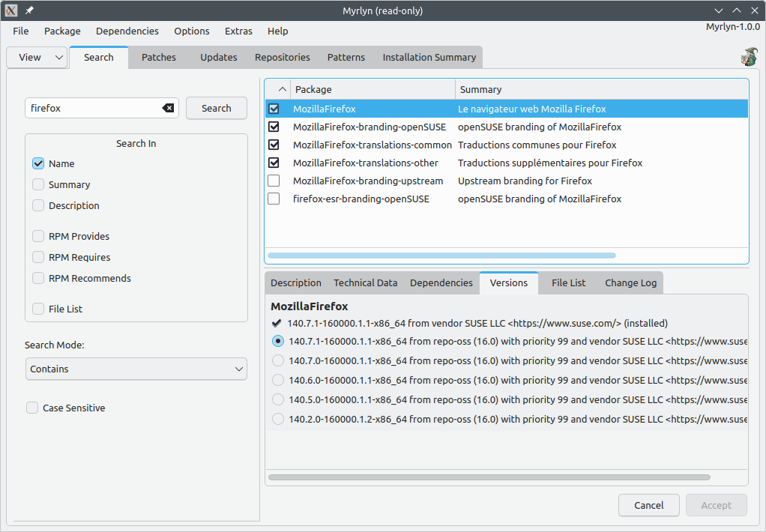Click the package list horizontal scrollbar
Viewport: 766px width, 532px height.
pyautogui.click(x=441, y=256)
